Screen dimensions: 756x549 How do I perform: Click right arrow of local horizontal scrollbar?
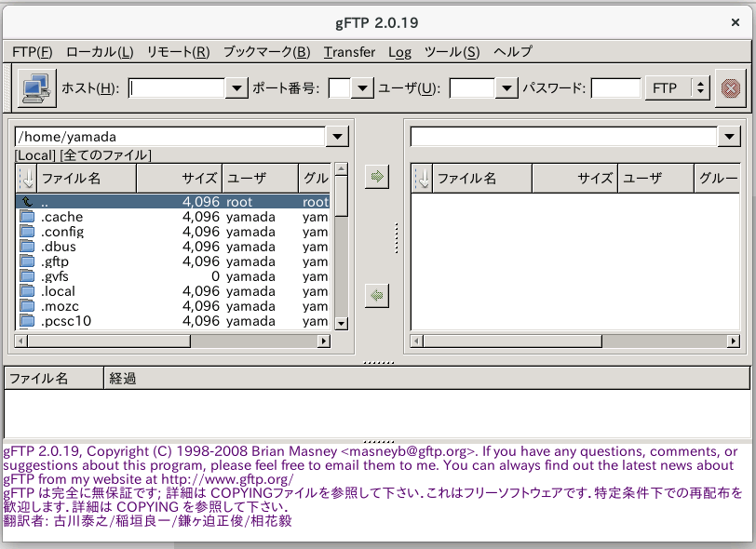click(x=324, y=341)
